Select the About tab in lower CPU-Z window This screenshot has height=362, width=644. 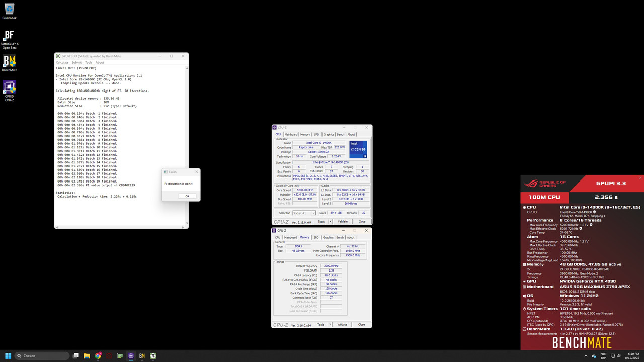[x=351, y=237]
